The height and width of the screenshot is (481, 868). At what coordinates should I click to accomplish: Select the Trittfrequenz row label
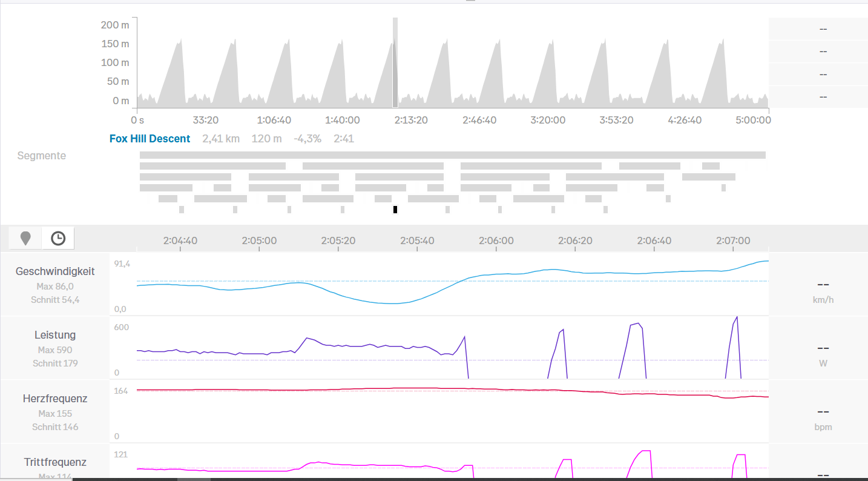point(55,462)
